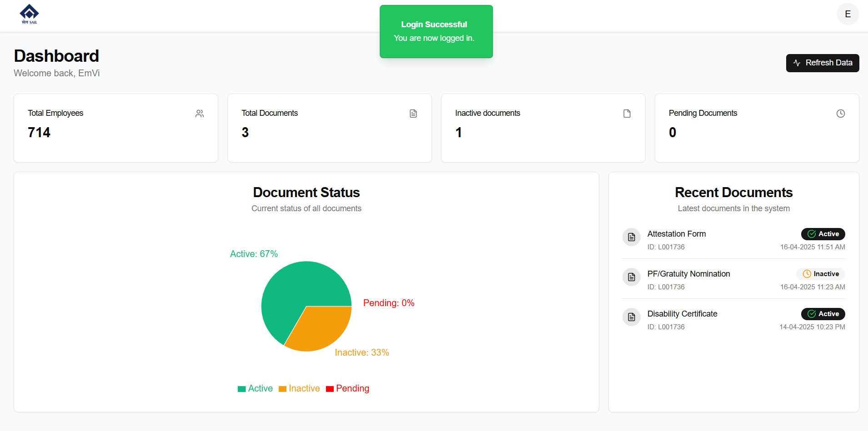The width and height of the screenshot is (868, 431).
Task: Click the file icon beside Attestation Form
Action: [632, 237]
